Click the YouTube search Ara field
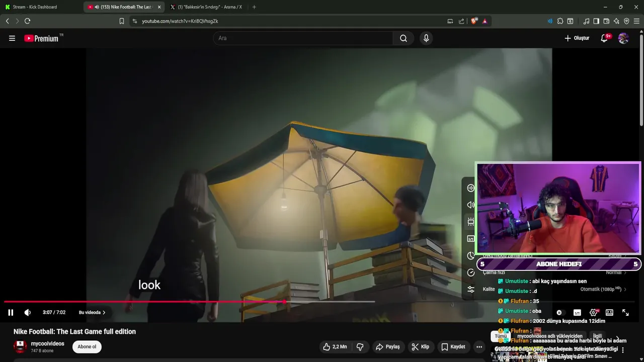The image size is (644, 362). [303, 38]
